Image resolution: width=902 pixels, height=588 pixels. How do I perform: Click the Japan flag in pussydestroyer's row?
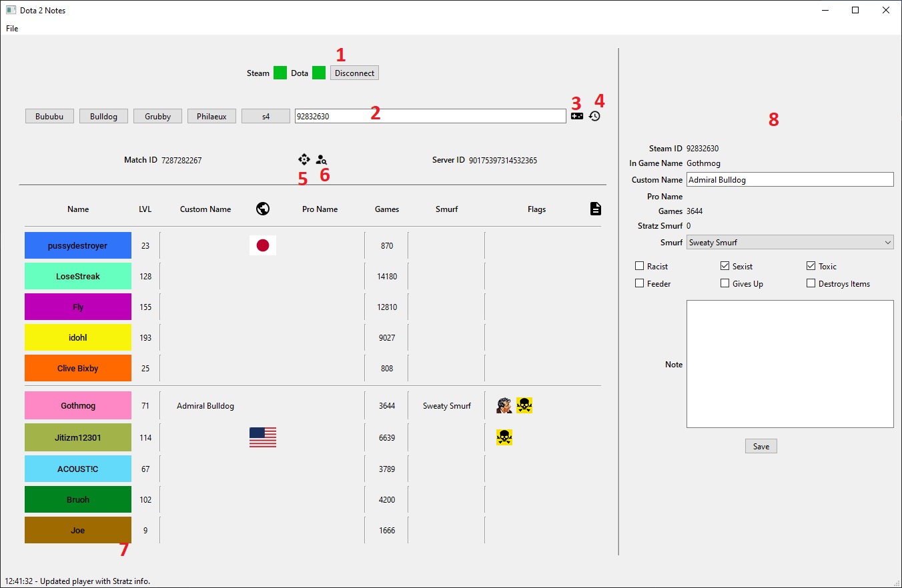coord(263,245)
